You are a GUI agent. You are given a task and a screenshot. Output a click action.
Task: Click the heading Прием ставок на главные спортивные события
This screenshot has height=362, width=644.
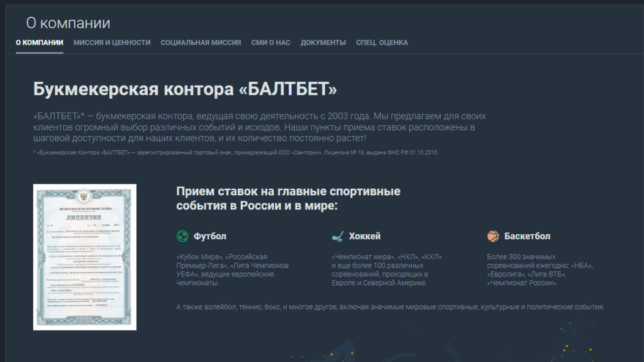click(x=288, y=198)
